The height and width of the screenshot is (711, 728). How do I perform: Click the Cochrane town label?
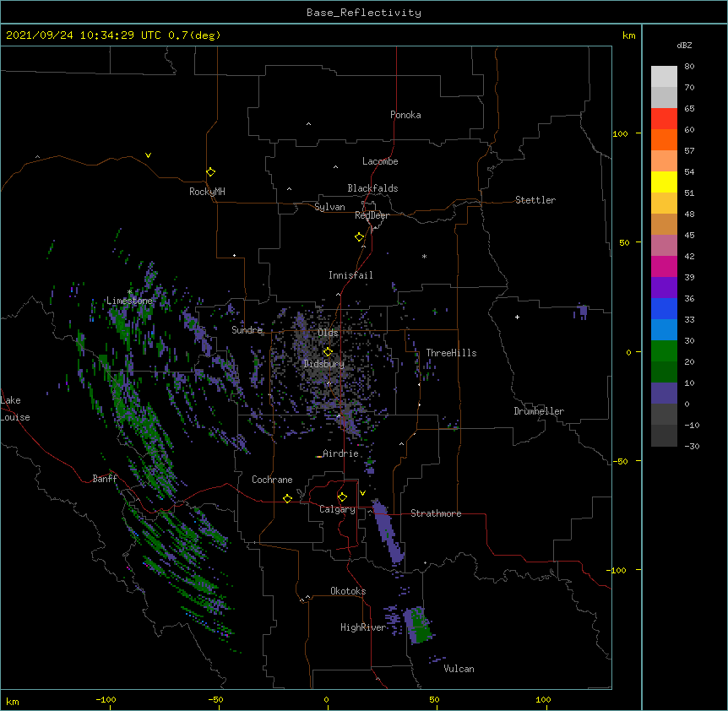(272, 480)
